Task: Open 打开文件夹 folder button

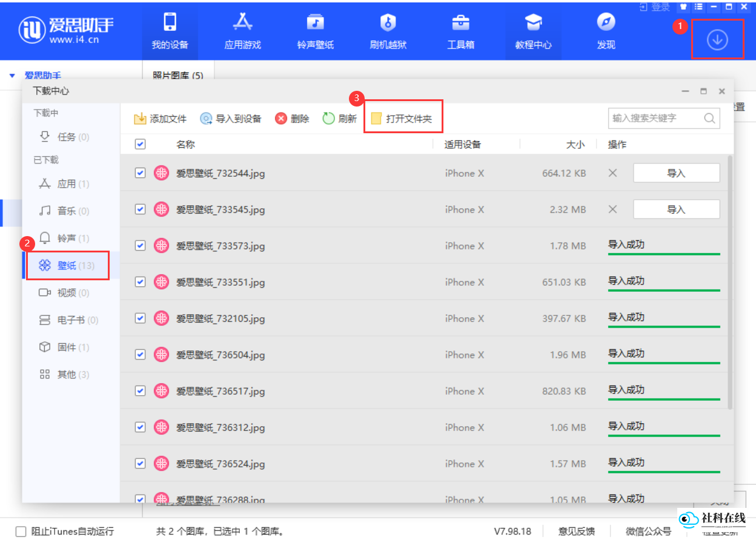Action: [x=402, y=119]
